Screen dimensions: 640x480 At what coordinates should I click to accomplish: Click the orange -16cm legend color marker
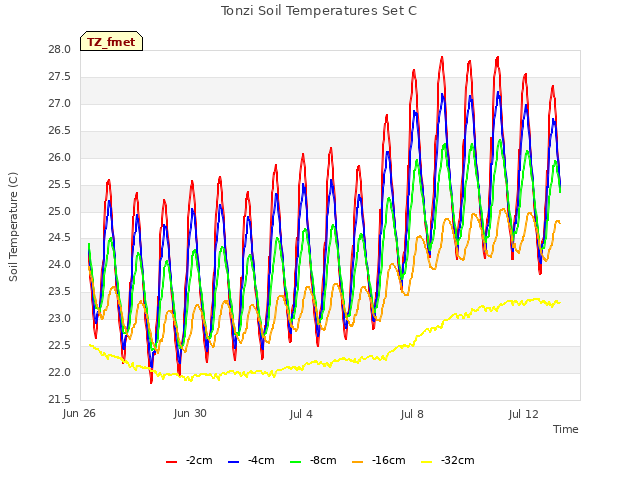pos(358,462)
